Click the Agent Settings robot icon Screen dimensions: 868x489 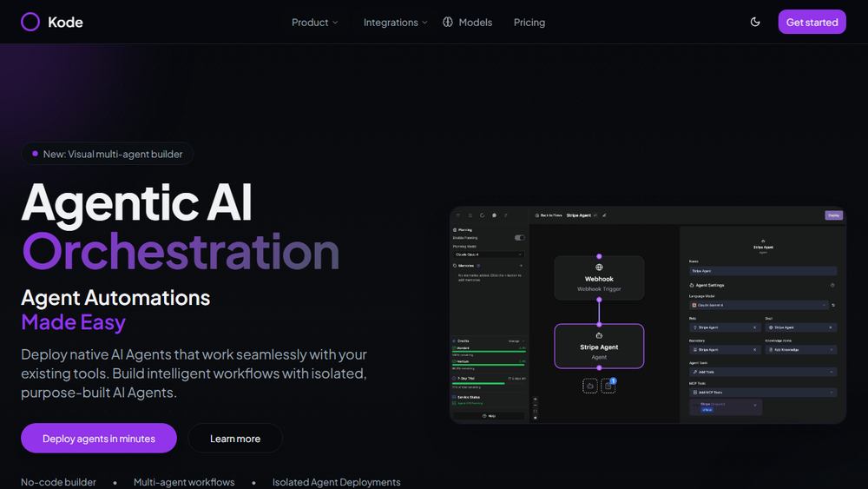(692, 285)
